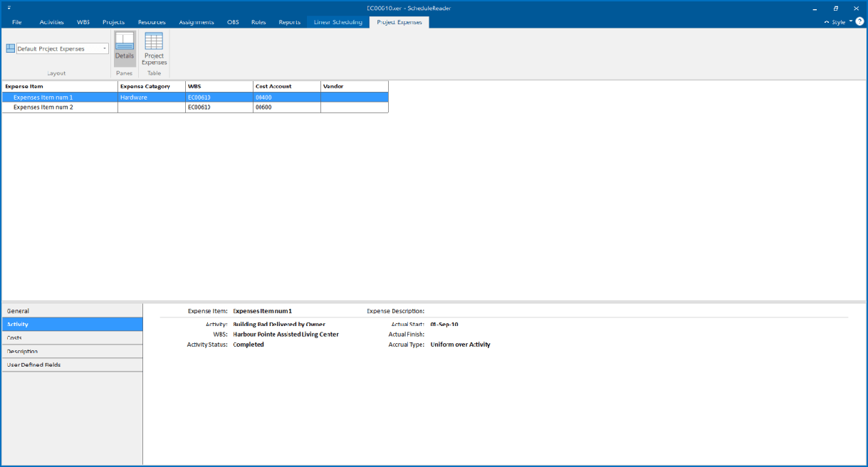This screenshot has width=868, height=467.
Task: Switch to the WBS ribbon tab
Action: coord(83,22)
